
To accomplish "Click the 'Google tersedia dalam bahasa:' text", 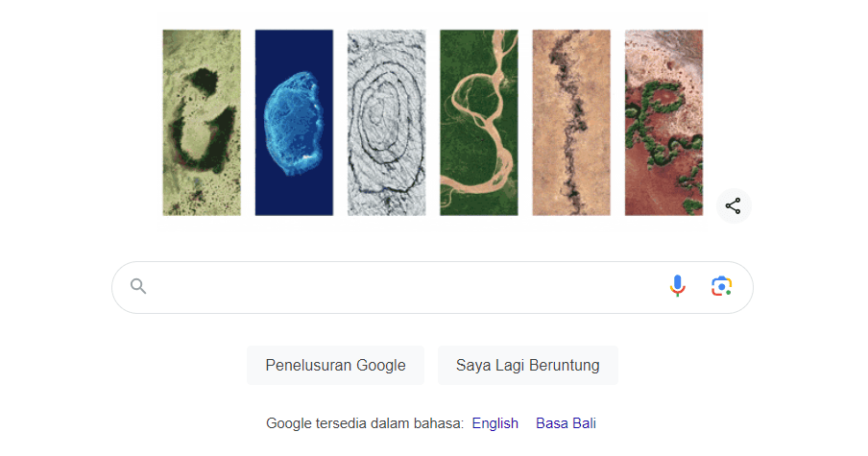I will click(365, 423).
